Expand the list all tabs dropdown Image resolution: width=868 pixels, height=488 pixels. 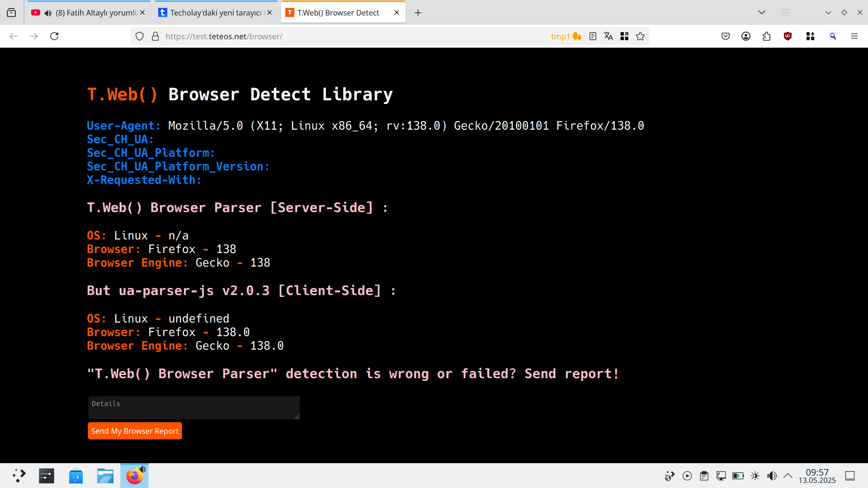762,13
